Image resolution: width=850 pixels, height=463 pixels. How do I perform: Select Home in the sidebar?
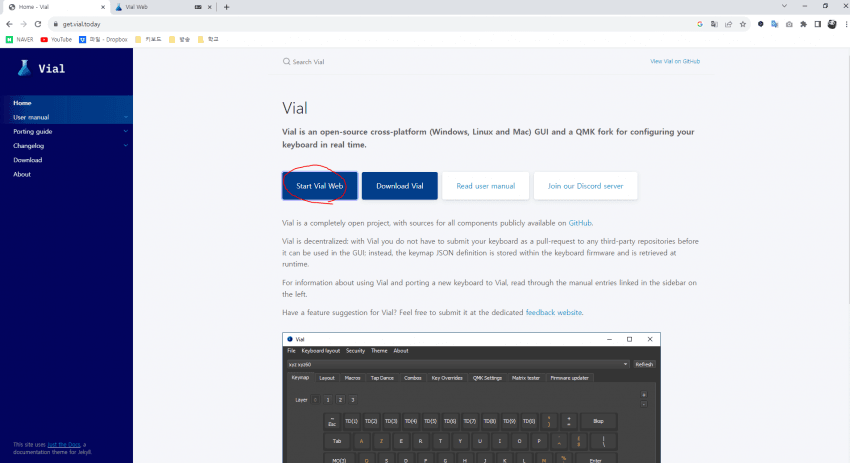22,103
